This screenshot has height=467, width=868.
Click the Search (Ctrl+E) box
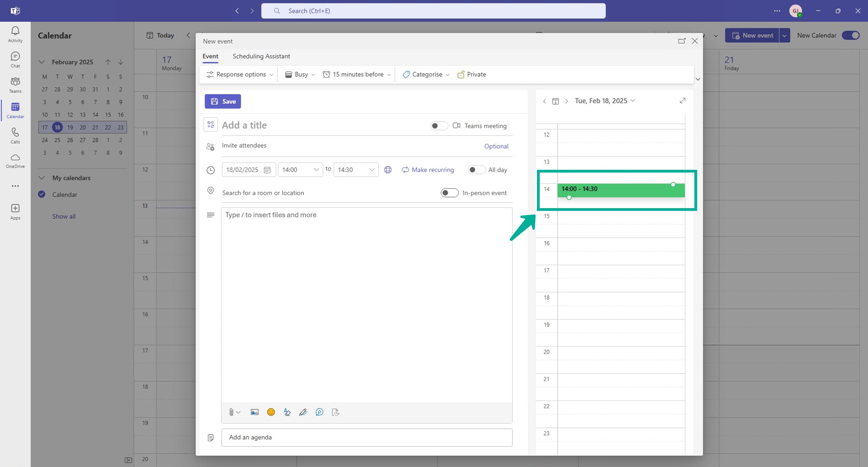point(433,11)
